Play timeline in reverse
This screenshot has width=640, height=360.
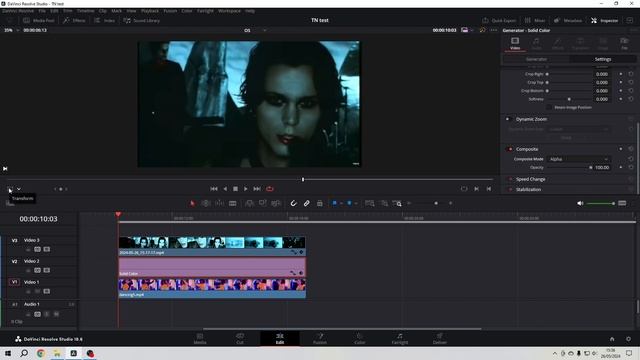point(225,189)
